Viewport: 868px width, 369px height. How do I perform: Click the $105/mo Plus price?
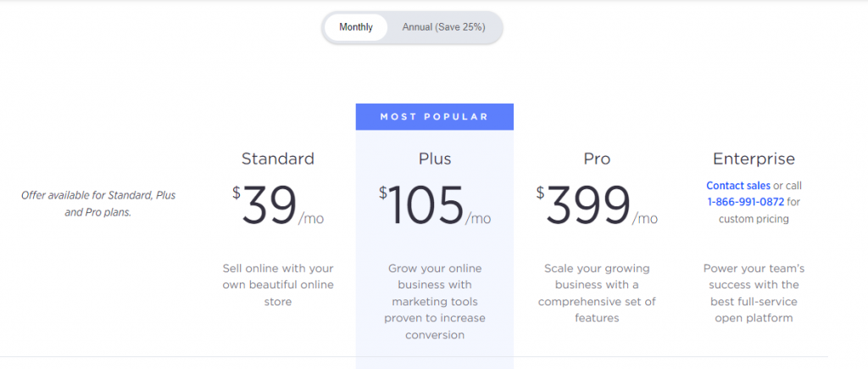(x=427, y=206)
